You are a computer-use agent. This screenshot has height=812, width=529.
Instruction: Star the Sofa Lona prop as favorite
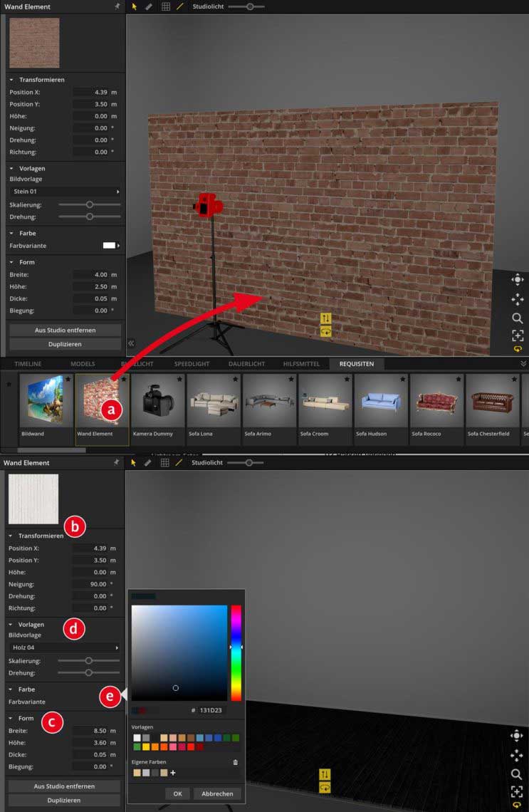[236, 379]
